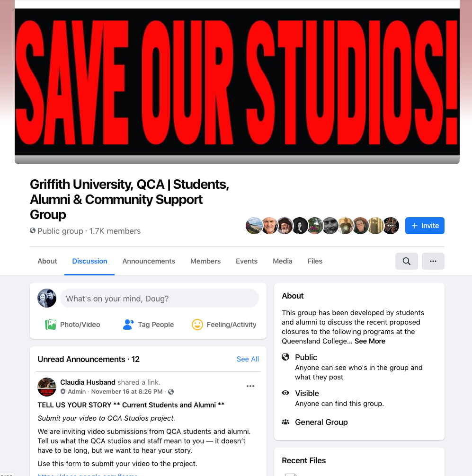Select the Media tab
This screenshot has height=476, width=472.
(283, 261)
